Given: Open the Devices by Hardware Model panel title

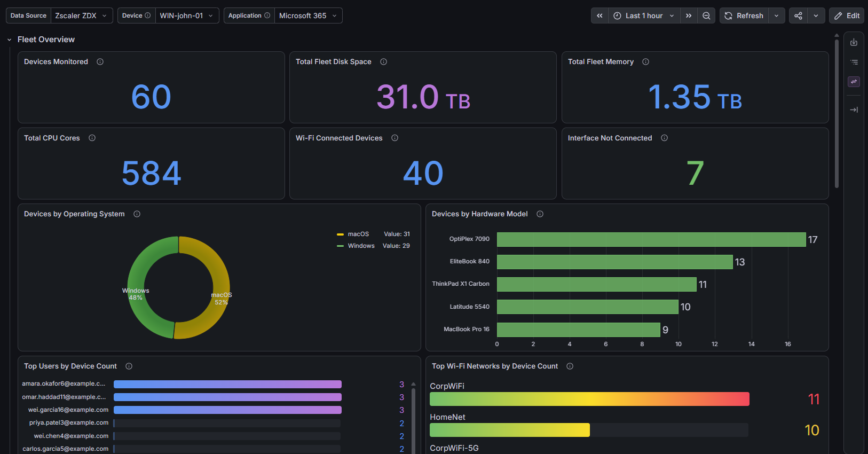Looking at the screenshot, I should coord(479,214).
